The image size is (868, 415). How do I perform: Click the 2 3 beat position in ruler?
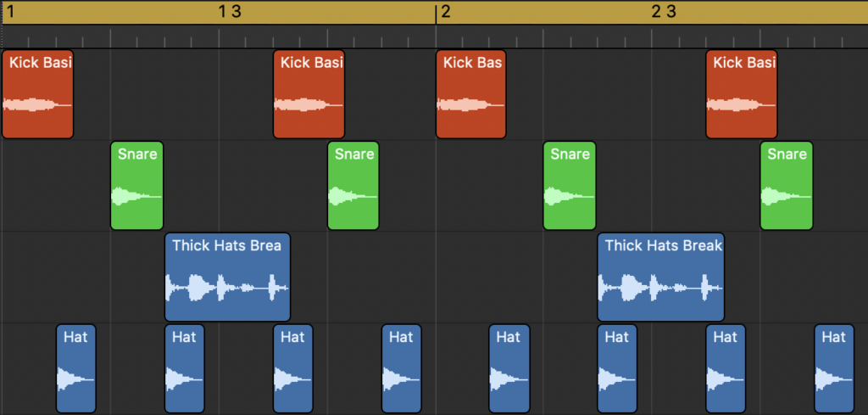pyautogui.click(x=664, y=12)
